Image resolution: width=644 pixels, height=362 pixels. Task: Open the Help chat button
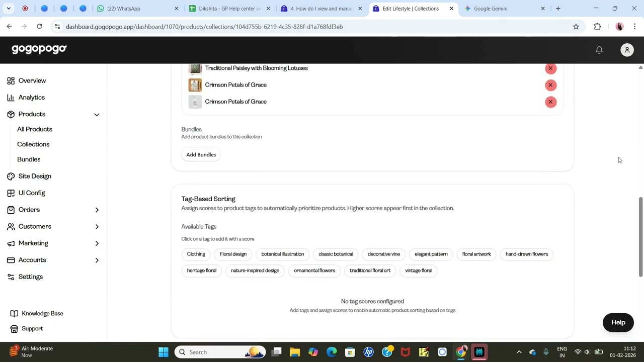[618, 322]
